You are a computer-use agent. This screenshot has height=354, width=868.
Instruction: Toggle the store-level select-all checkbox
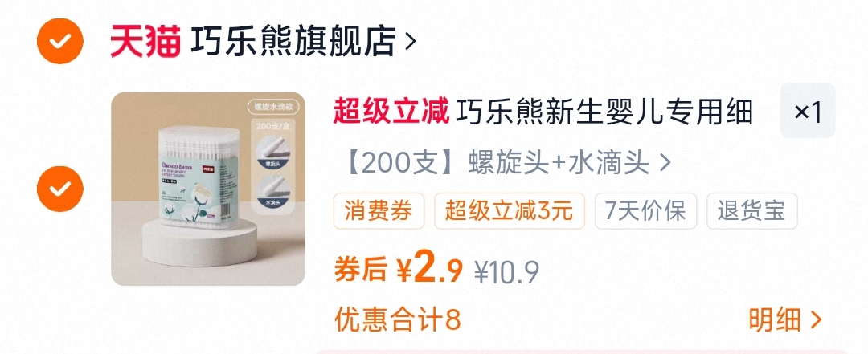point(60,41)
